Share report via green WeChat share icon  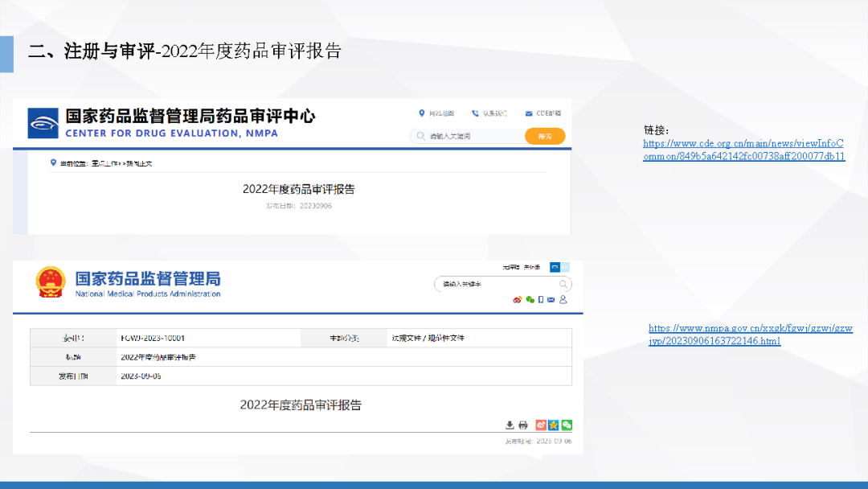[x=567, y=425]
